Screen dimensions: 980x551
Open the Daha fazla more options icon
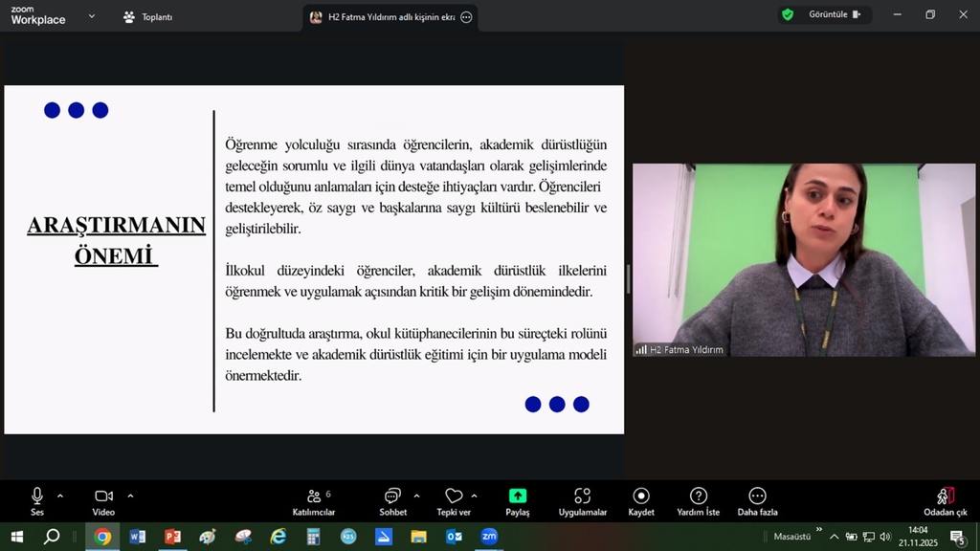pyautogui.click(x=757, y=496)
